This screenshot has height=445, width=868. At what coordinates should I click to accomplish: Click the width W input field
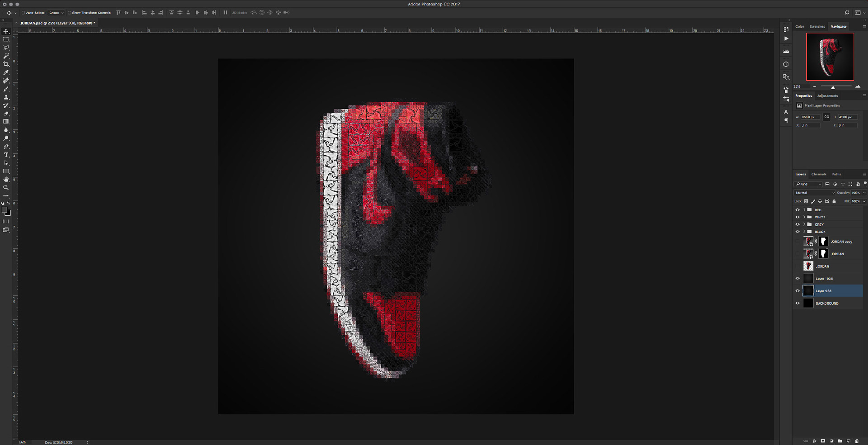[x=810, y=117]
